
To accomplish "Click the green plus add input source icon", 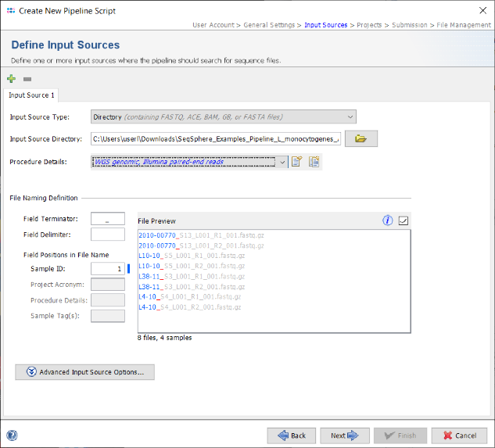I will click(x=11, y=79).
